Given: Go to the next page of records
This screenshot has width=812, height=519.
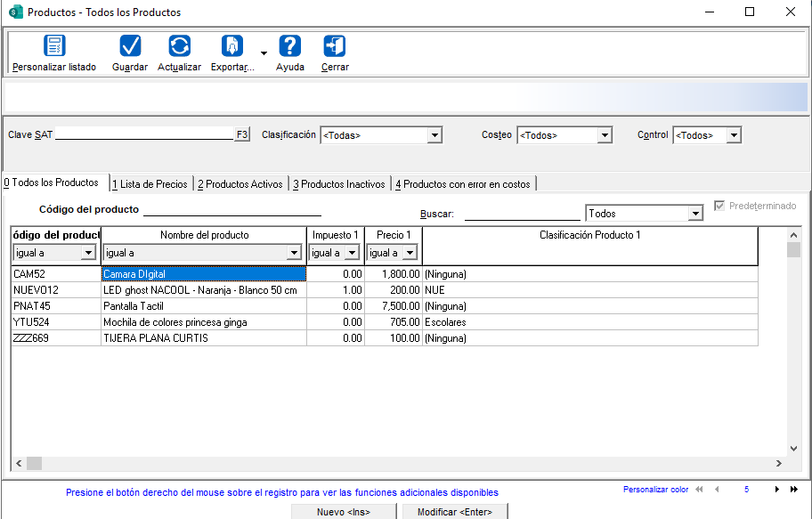Looking at the screenshot, I should pyautogui.click(x=776, y=489).
